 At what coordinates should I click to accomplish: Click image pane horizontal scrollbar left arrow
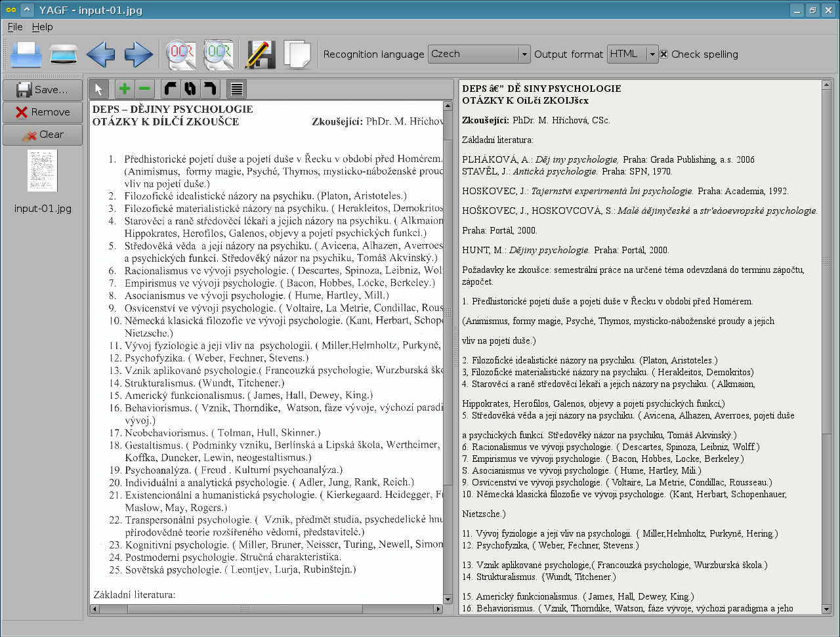94,609
